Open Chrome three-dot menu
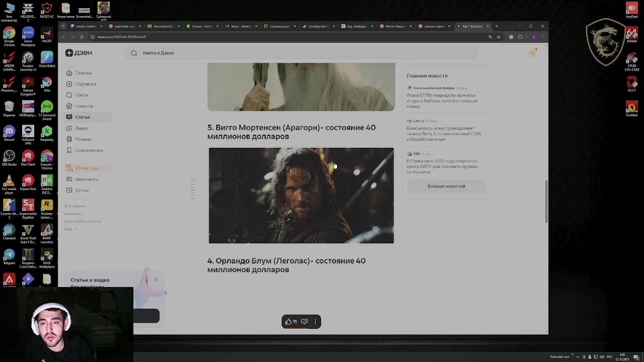The image size is (644, 362). coord(542,37)
